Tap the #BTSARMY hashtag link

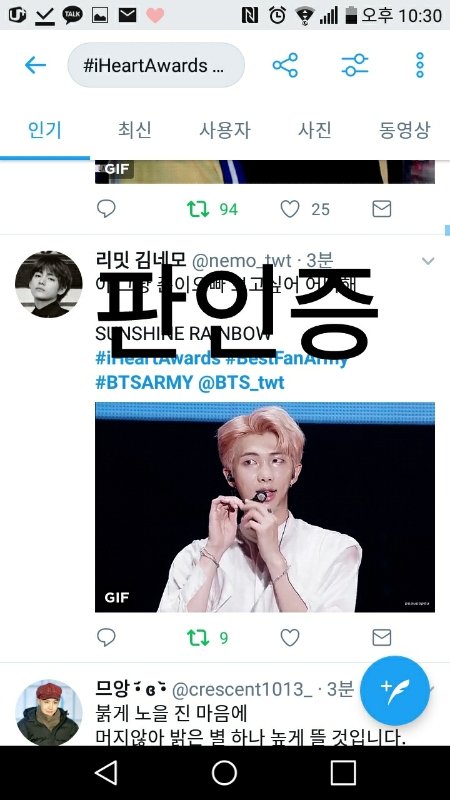click(144, 383)
